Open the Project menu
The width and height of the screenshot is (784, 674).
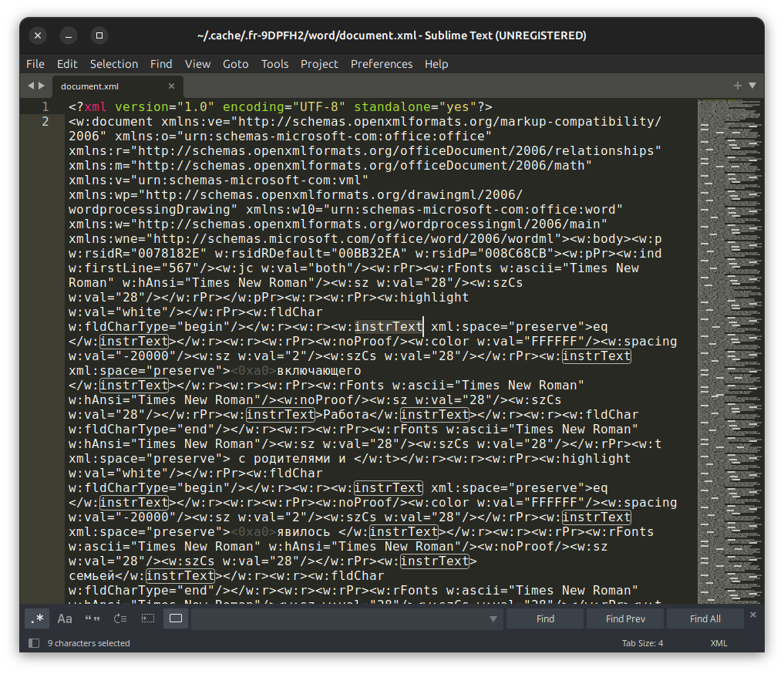tap(319, 64)
